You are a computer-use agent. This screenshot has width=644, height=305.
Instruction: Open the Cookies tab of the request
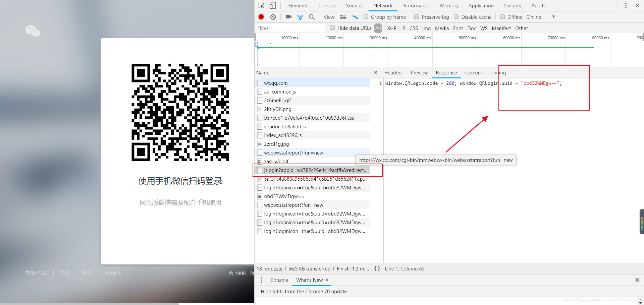[474, 73]
